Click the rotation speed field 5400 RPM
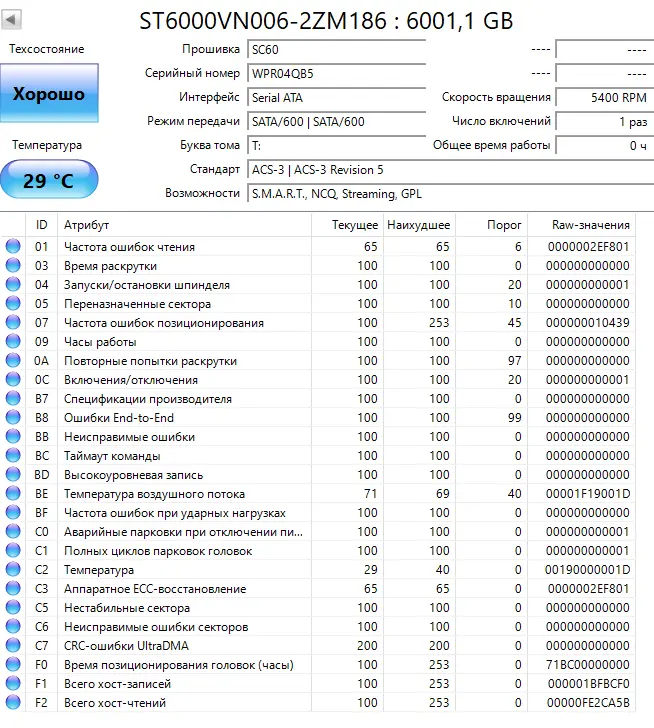The height and width of the screenshot is (728, 654). pyautogui.click(x=605, y=98)
